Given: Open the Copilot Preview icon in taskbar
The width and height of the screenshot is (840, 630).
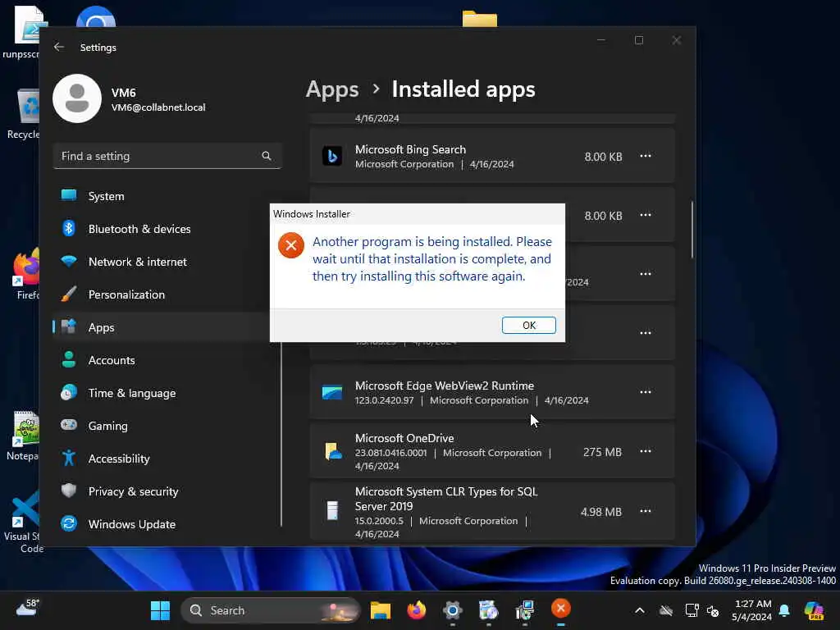Looking at the screenshot, I should click(815, 610).
